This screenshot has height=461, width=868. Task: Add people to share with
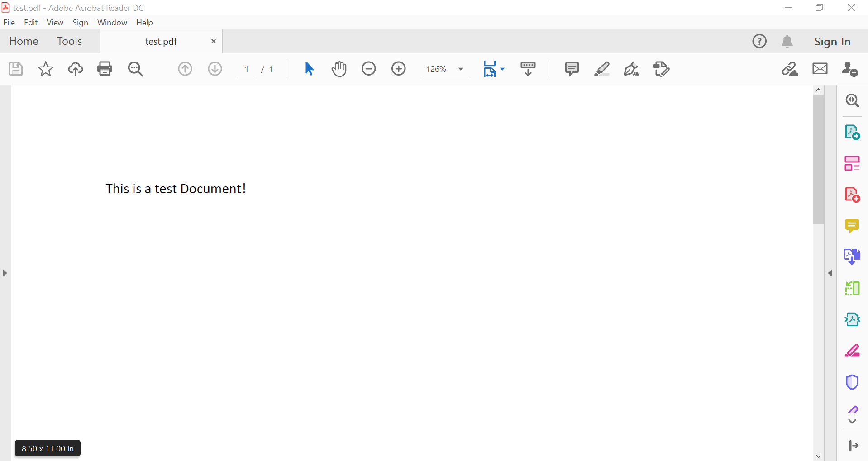pyautogui.click(x=850, y=69)
